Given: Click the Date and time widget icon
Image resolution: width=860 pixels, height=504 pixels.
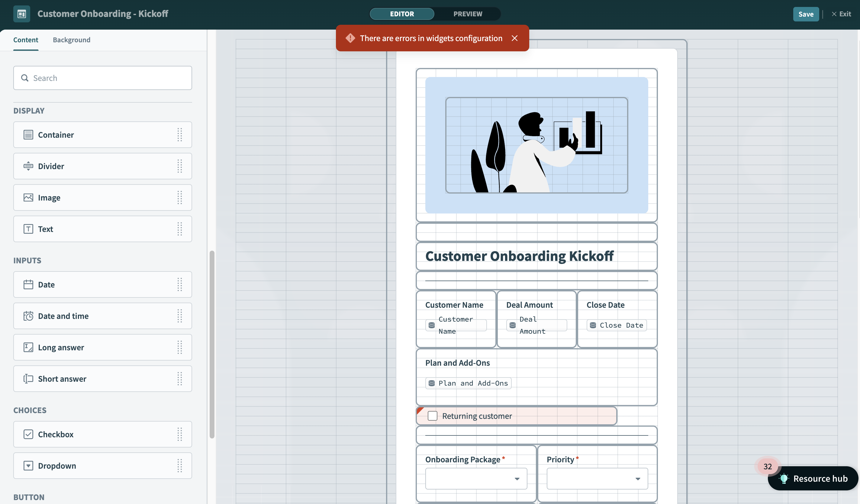Looking at the screenshot, I should coord(28,316).
